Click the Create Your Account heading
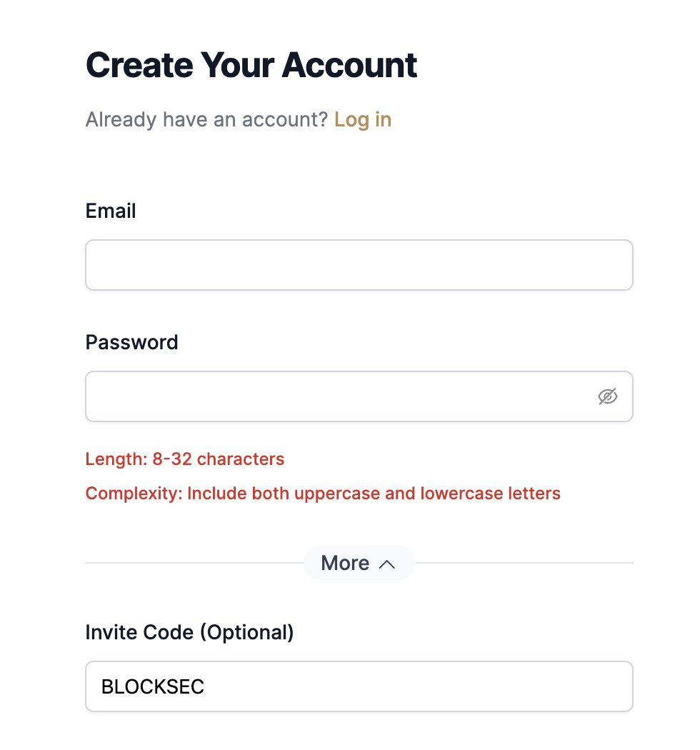 point(251,64)
